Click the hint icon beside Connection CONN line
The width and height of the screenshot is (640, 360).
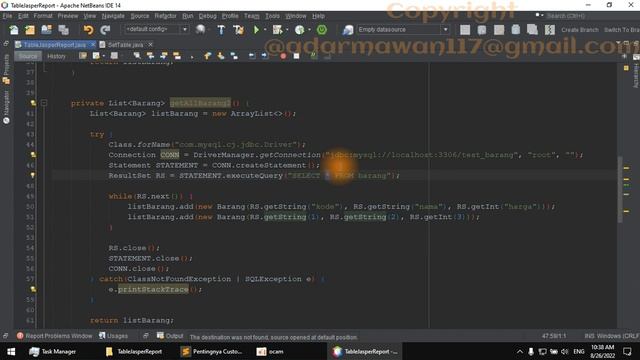(33, 155)
